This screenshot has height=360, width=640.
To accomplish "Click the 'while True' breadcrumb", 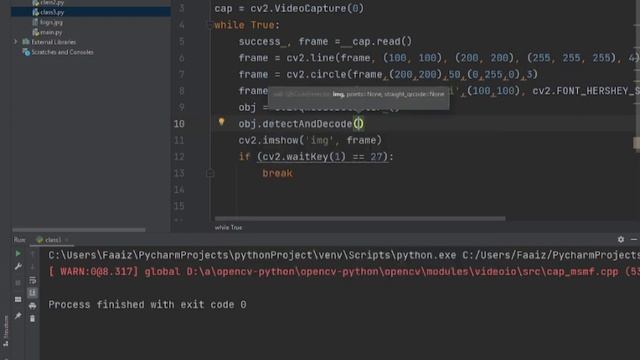I will point(228,227).
